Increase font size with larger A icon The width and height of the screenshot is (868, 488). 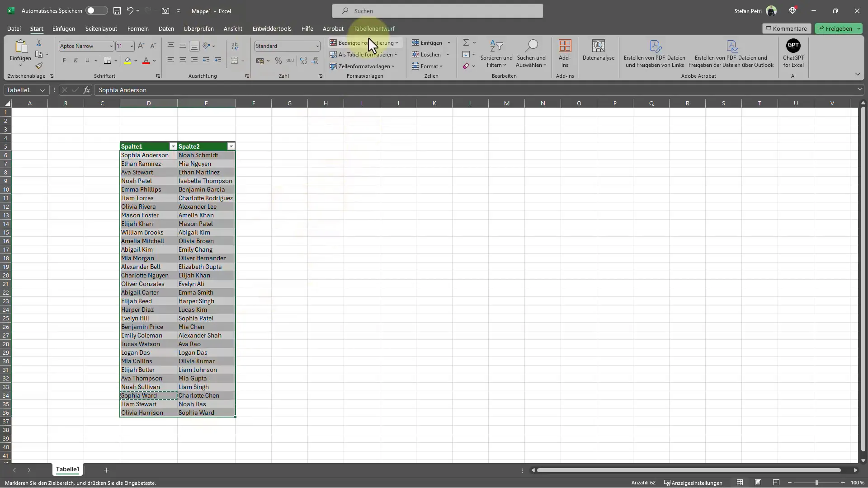141,46
